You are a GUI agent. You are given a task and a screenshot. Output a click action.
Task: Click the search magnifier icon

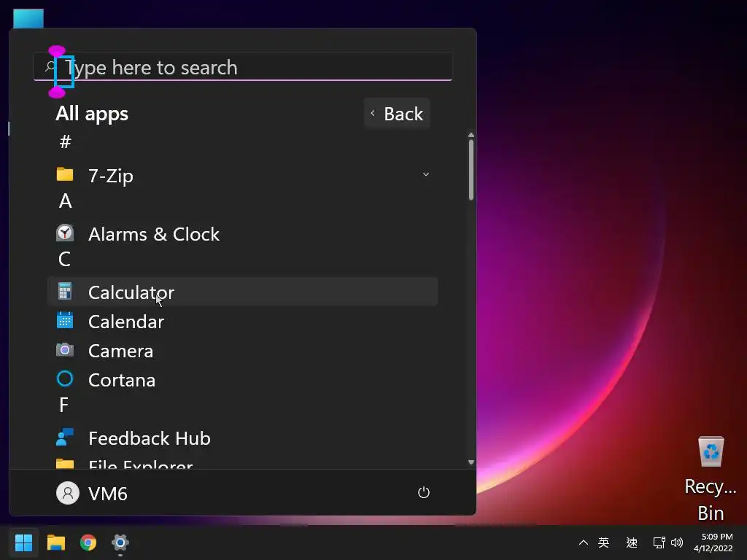50,66
